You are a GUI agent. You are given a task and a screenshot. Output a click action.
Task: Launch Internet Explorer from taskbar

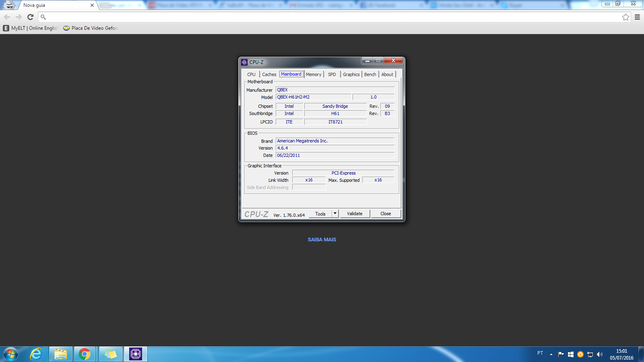click(x=36, y=354)
